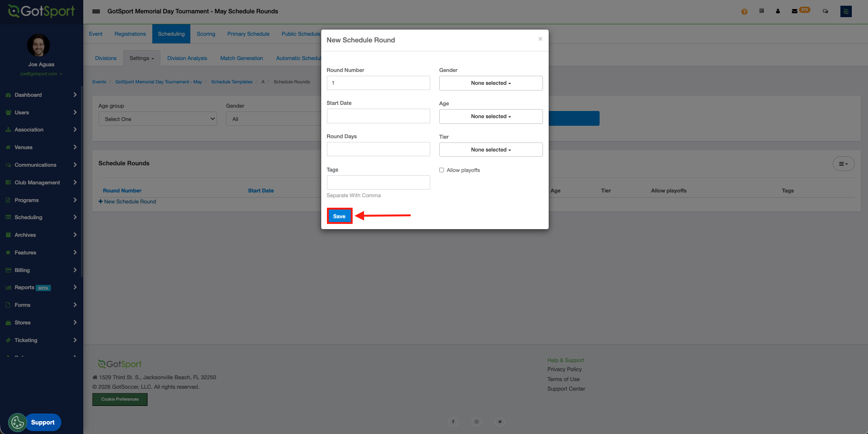Open the Age None selected dropdown
Image resolution: width=868 pixels, height=434 pixels.
click(491, 116)
